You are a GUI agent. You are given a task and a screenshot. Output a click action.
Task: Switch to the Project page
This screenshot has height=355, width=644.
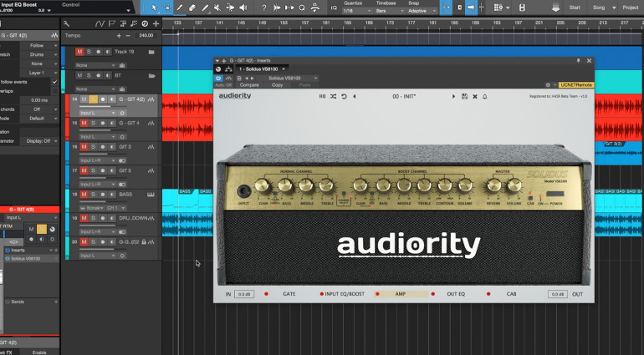pyautogui.click(x=631, y=8)
